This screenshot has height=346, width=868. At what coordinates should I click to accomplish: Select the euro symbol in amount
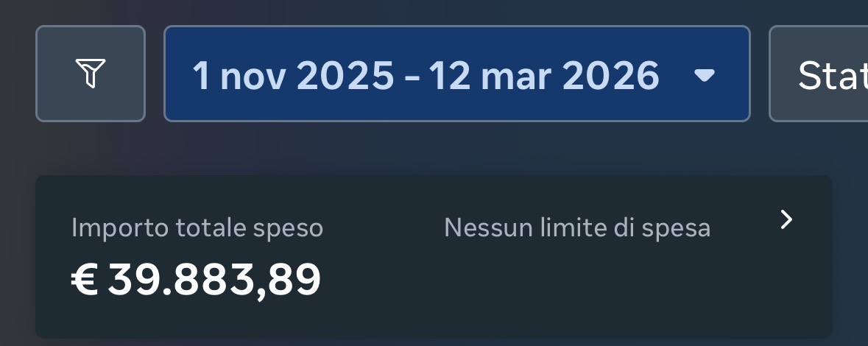point(84,280)
